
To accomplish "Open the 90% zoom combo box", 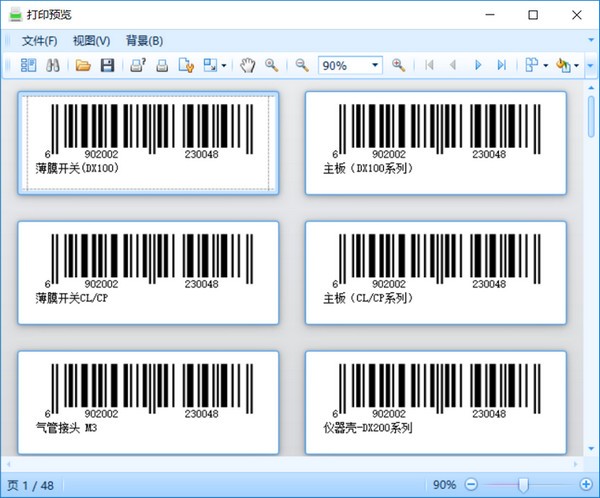I will pos(350,65).
